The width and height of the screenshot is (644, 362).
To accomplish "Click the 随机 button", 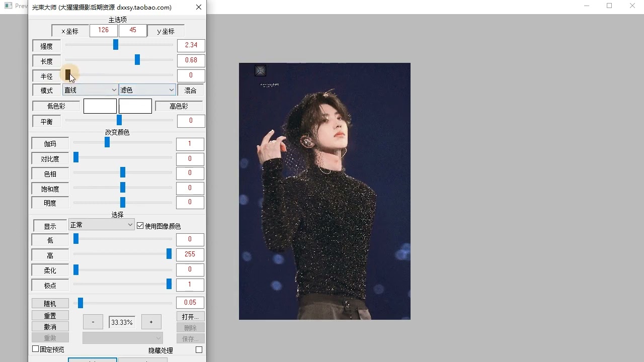I will pos(50,304).
